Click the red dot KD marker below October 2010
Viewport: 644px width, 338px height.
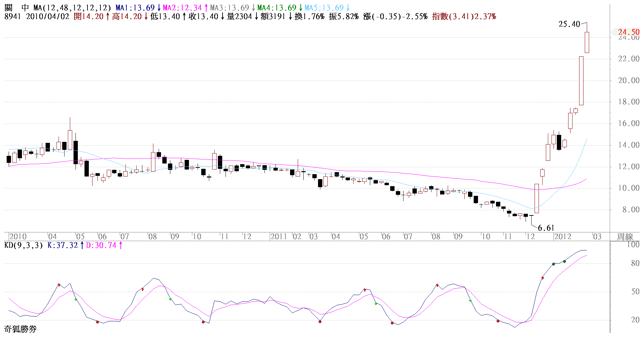point(203,322)
